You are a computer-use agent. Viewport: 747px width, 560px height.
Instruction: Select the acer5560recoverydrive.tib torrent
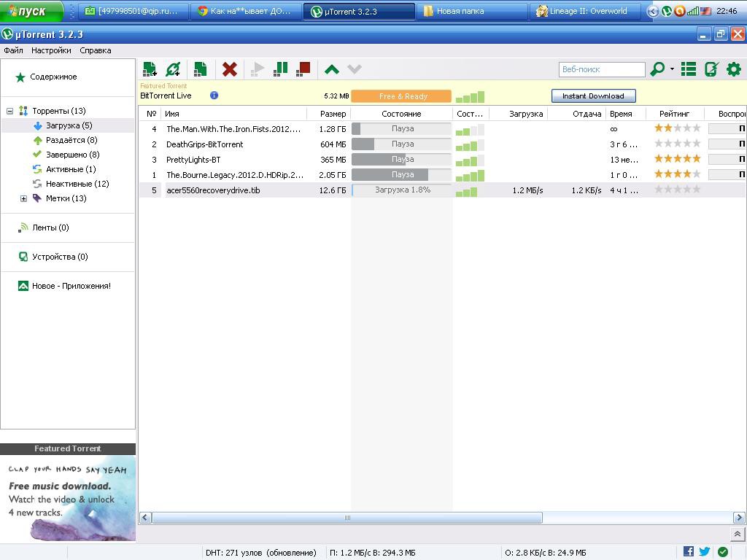coord(442,190)
